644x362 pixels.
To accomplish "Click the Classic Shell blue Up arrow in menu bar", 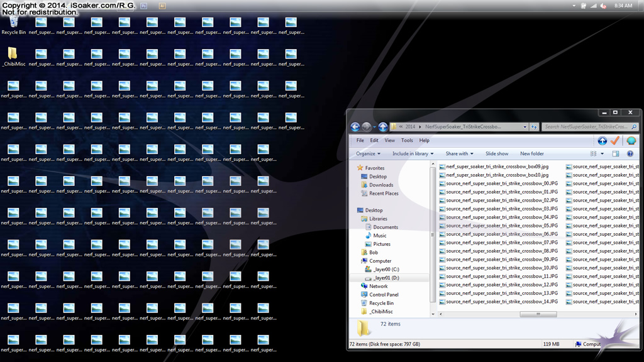I will (x=602, y=141).
